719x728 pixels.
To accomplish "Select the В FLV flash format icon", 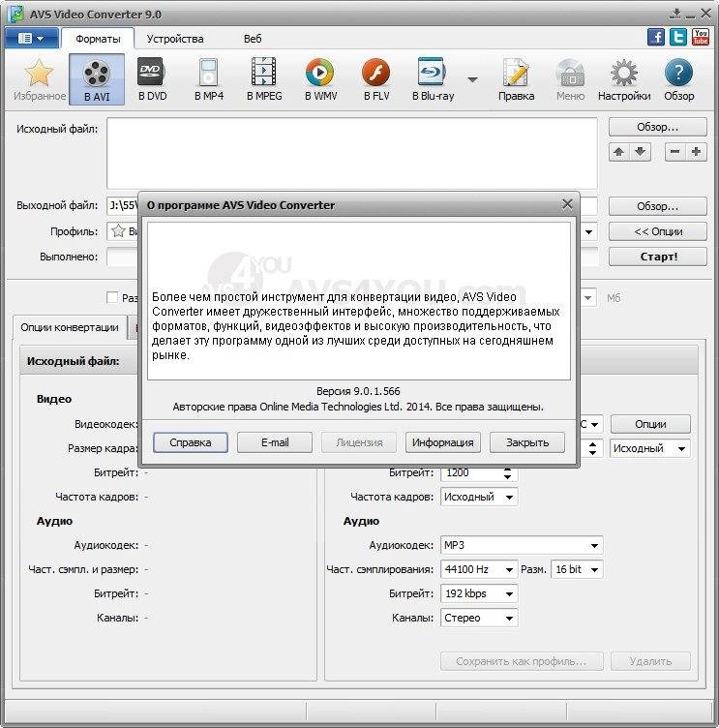I will (376, 79).
